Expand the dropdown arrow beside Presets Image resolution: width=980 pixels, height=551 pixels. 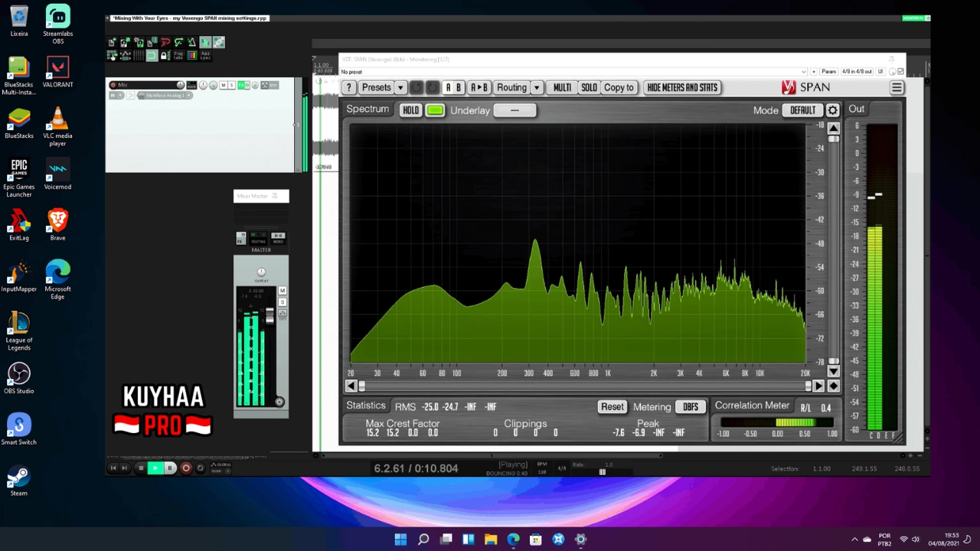click(x=400, y=87)
